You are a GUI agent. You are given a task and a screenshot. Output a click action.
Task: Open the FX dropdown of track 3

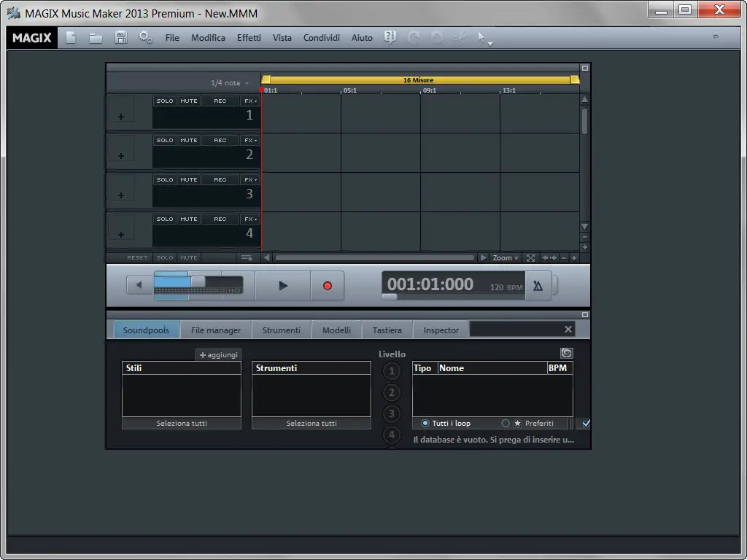pos(250,179)
